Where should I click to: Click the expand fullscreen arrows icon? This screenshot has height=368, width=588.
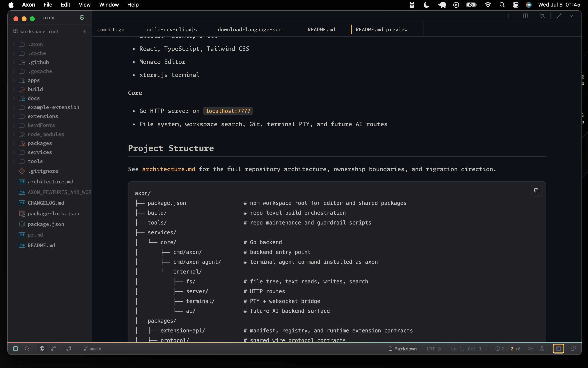(x=559, y=16)
